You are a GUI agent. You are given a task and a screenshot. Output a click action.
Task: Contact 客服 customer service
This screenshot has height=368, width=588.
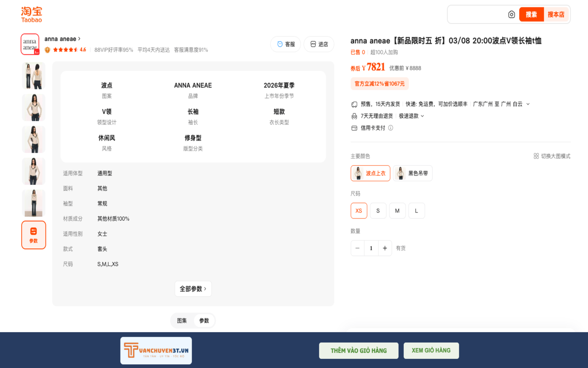(286, 44)
